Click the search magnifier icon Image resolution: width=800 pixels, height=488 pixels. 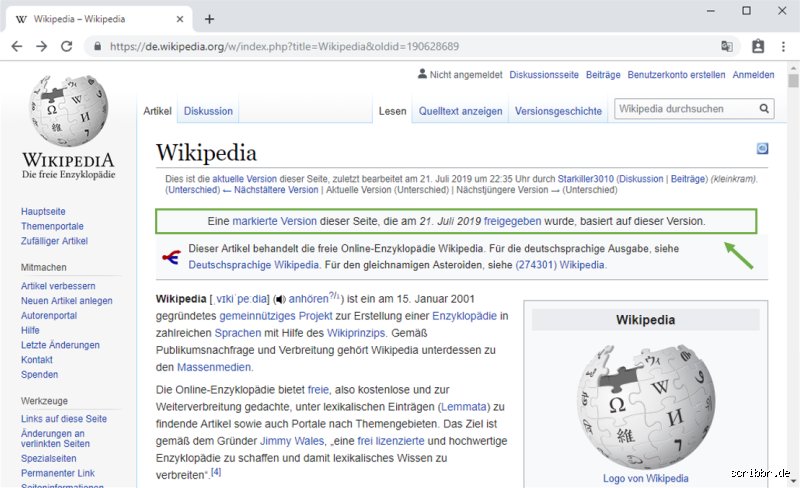click(764, 109)
